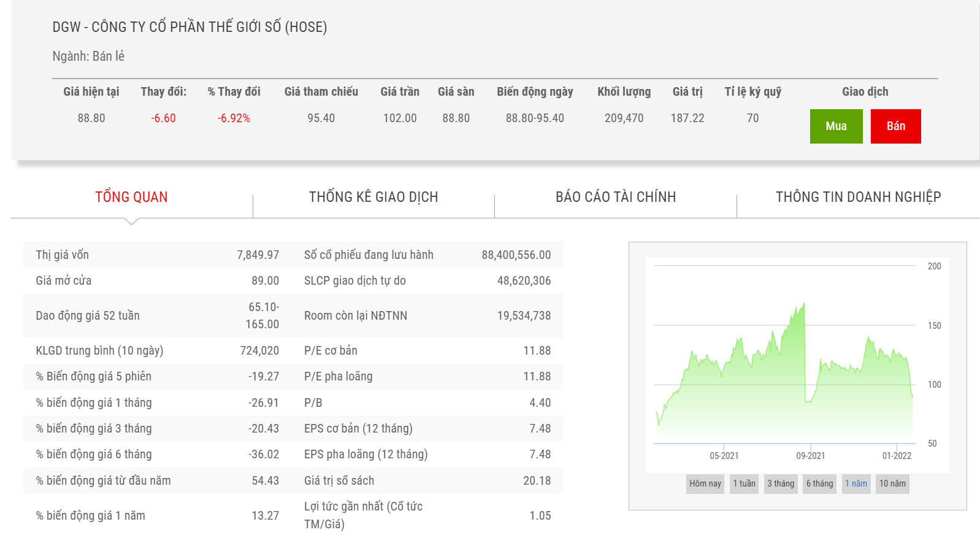This screenshot has height=535, width=980.
Task: Select the Hôm nay chart range
Action: click(x=705, y=483)
